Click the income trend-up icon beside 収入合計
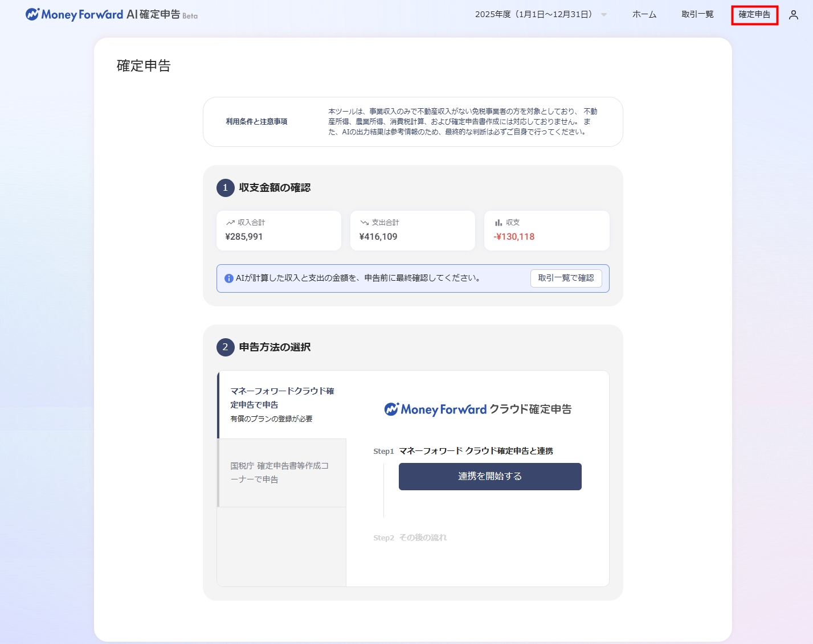813x644 pixels. [x=230, y=223]
